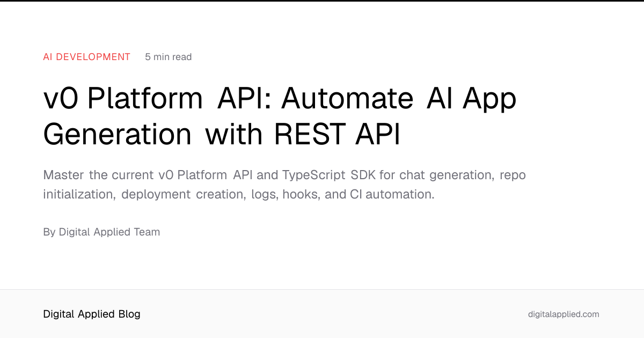This screenshot has width=644, height=338.
Task: Click the 'By Digital Applied Team' byline
Action: (x=101, y=232)
